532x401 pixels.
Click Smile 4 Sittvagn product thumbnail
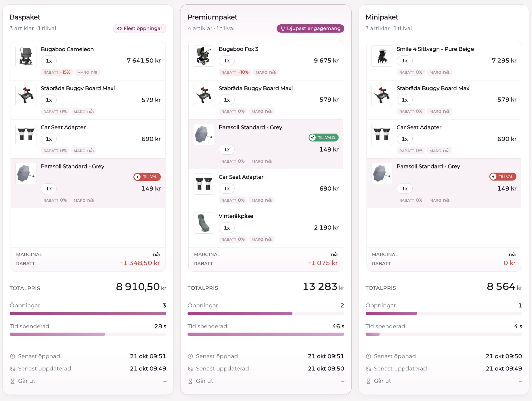[382, 56]
